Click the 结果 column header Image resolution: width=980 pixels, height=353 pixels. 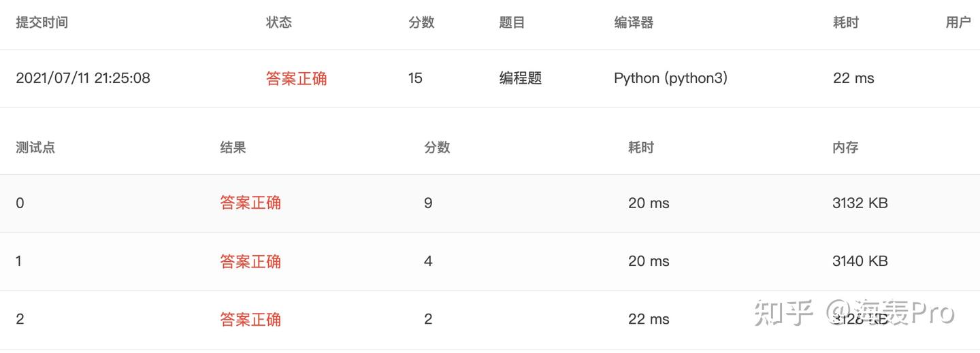tap(233, 148)
